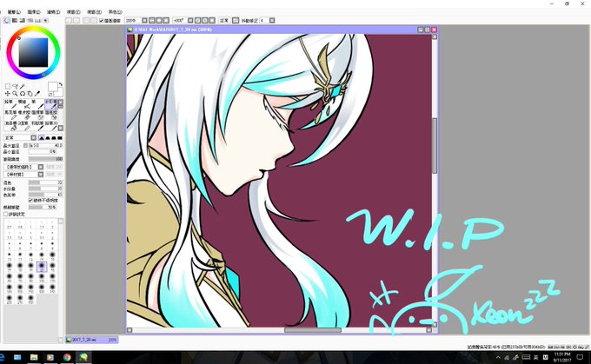
Task: Click the redo button in top toolbar
Action: point(76,20)
